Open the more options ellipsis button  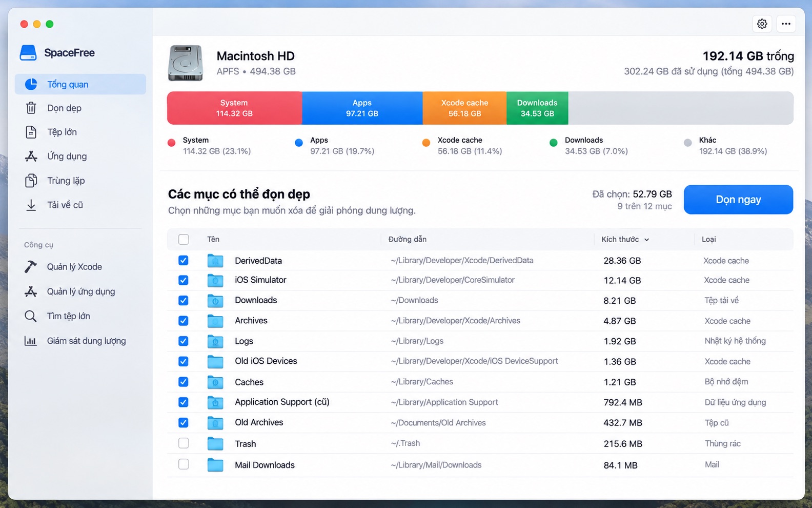point(786,24)
